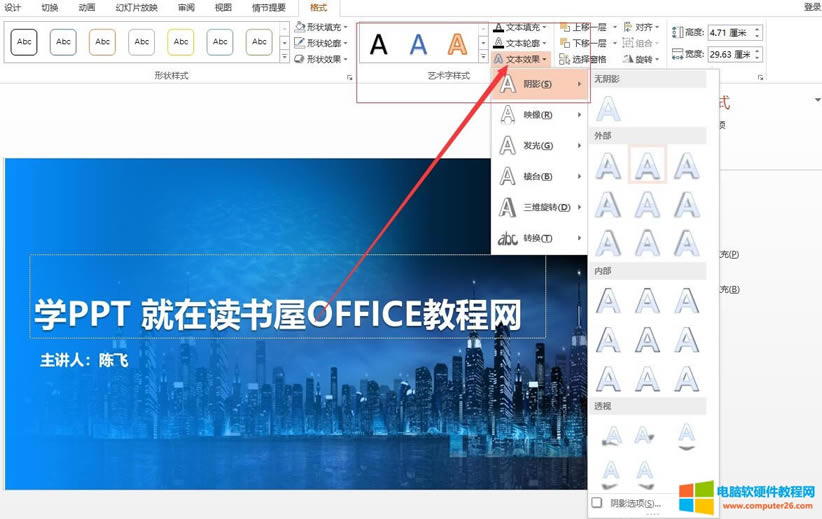The height and width of the screenshot is (519, 822).
Task: Open the 发光(G) glow submenu
Action: click(x=539, y=145)
